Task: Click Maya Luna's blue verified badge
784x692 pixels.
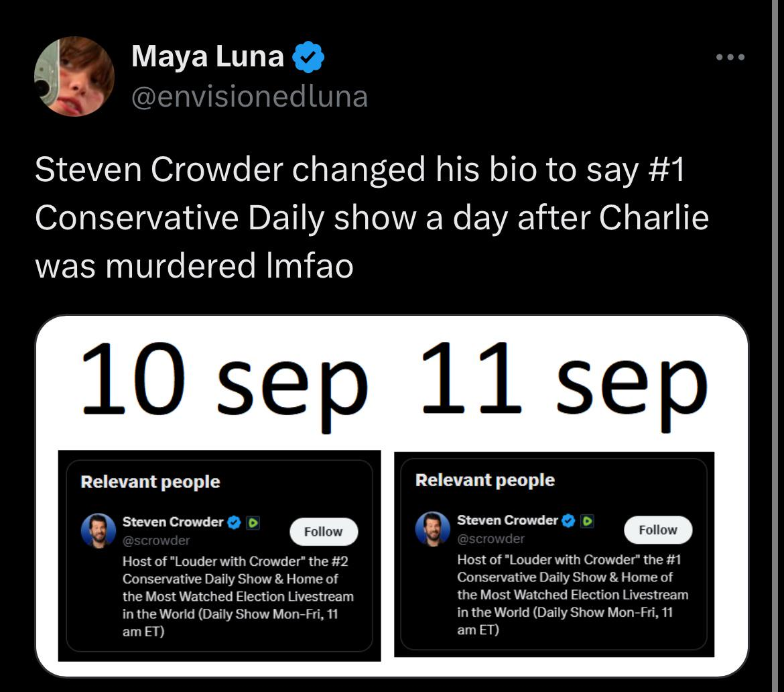Action: 310,58
